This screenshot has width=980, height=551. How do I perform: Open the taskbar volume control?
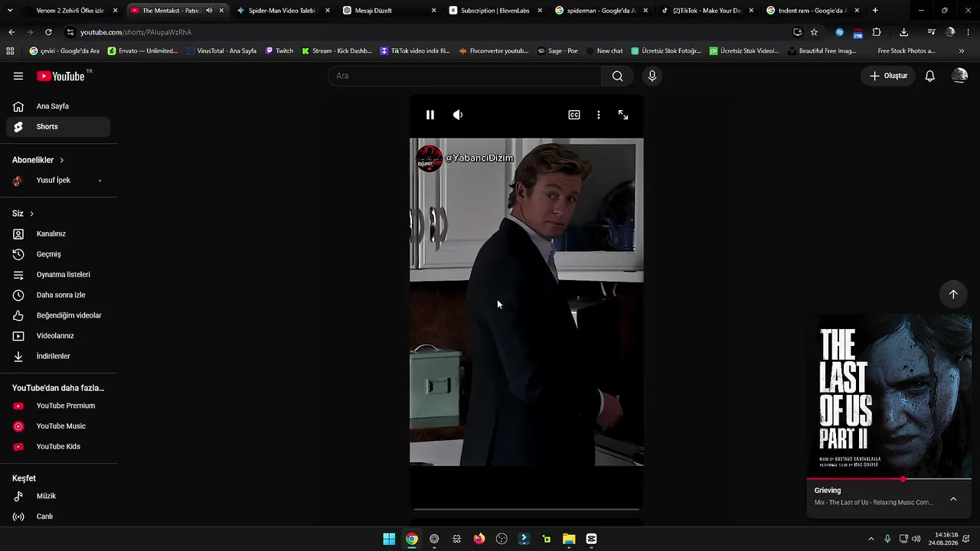point(916,539)
